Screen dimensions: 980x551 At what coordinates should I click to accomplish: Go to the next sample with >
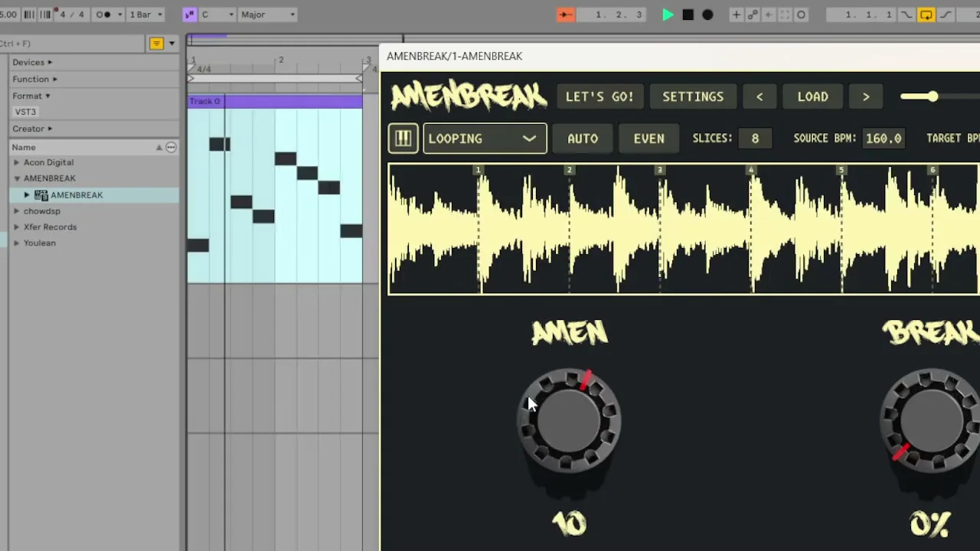866,96
